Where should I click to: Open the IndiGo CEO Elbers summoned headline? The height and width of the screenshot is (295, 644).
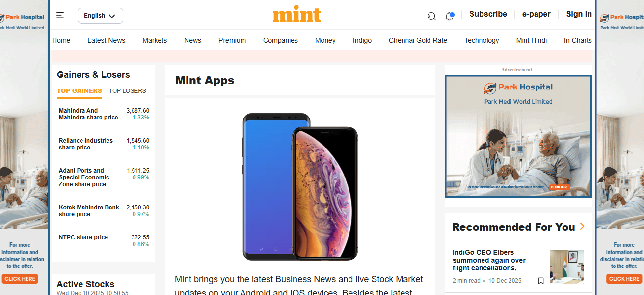pyautogui.click(x=489, y=260)
